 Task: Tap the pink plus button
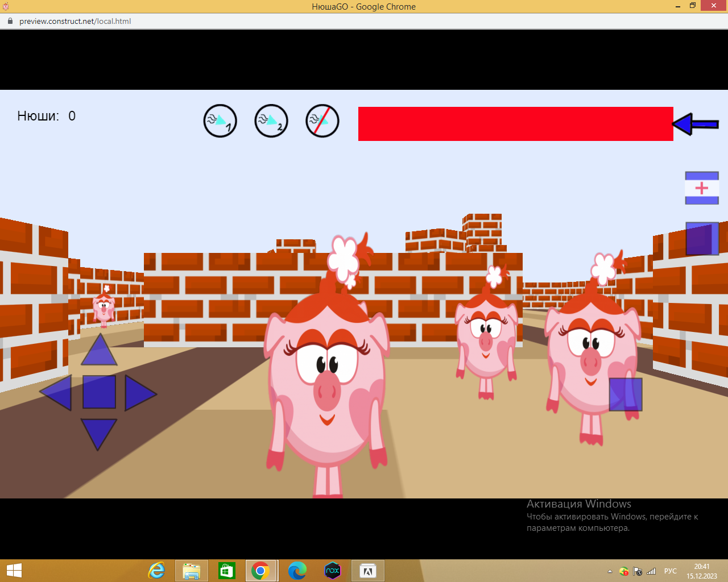click(x=702, y=188)
